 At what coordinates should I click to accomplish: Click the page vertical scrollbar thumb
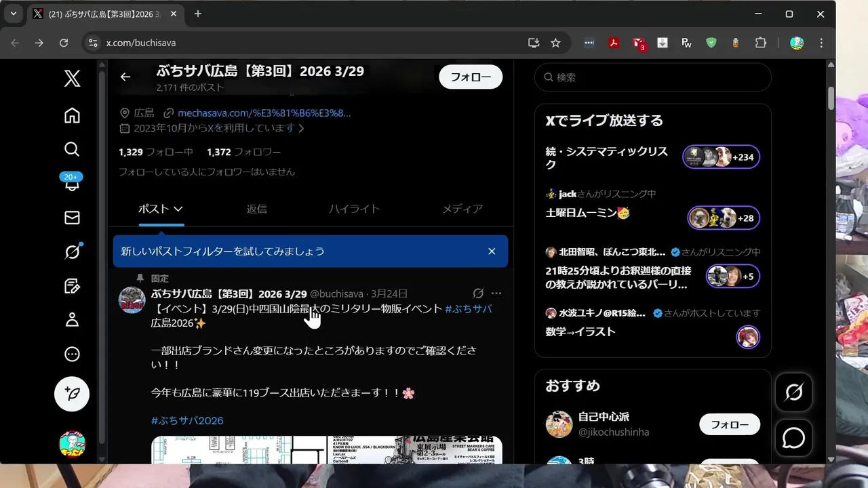point(831,98)
